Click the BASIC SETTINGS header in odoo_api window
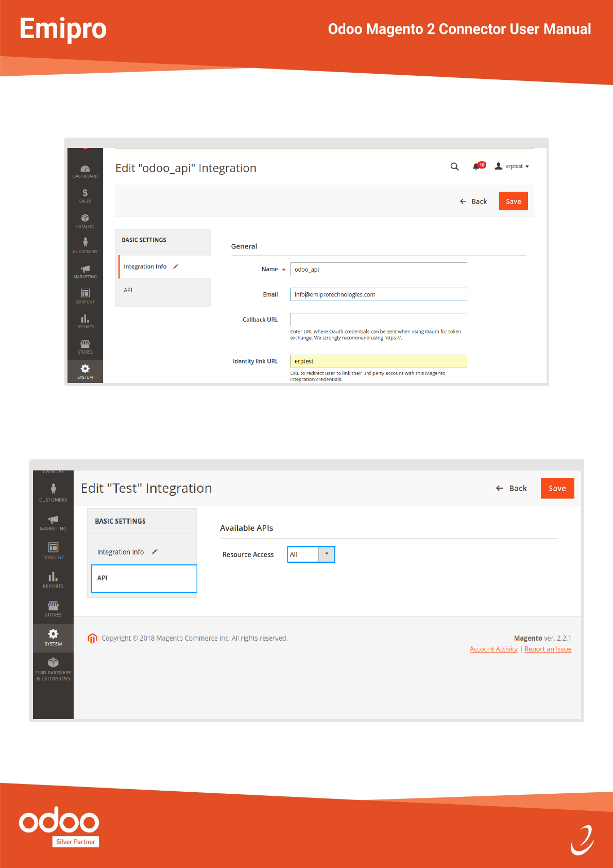 163,240
